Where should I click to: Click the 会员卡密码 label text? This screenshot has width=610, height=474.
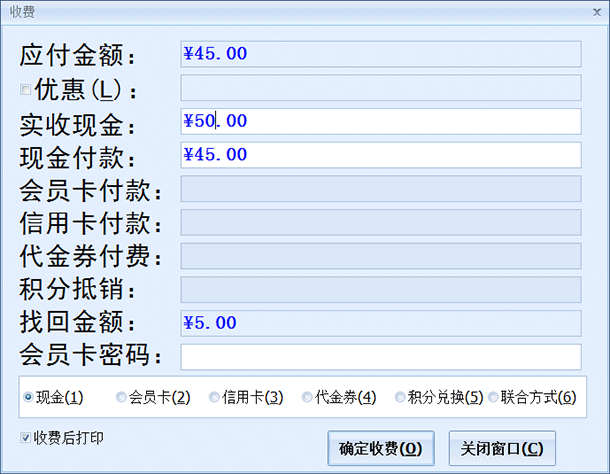pos(91,355)
